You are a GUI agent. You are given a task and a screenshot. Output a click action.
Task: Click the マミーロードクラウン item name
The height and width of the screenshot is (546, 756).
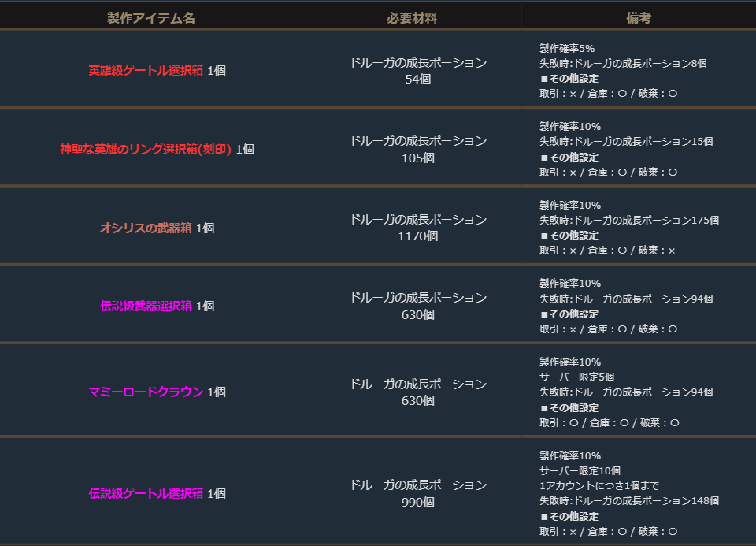click(x=146, y=392)
